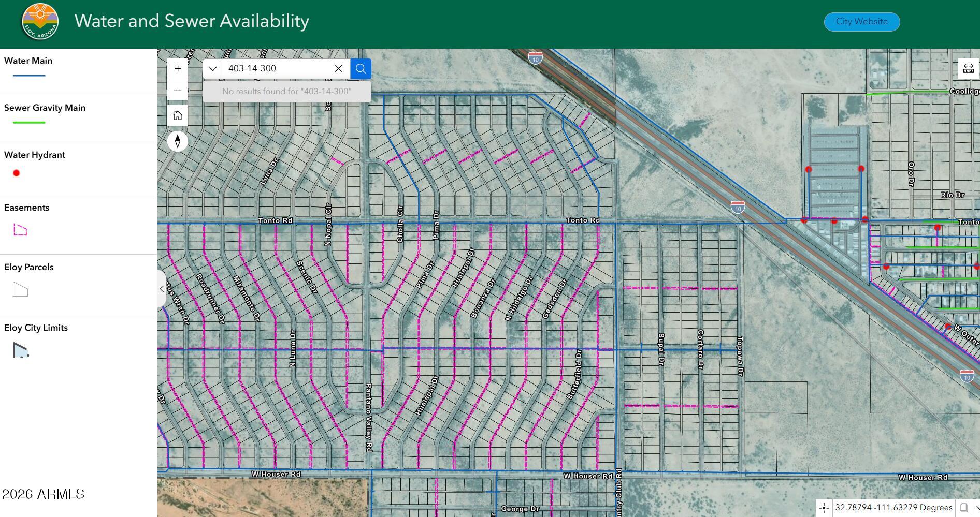
Task: Select the Eloy City Limits legend label
Action: [x=36, y=328]
